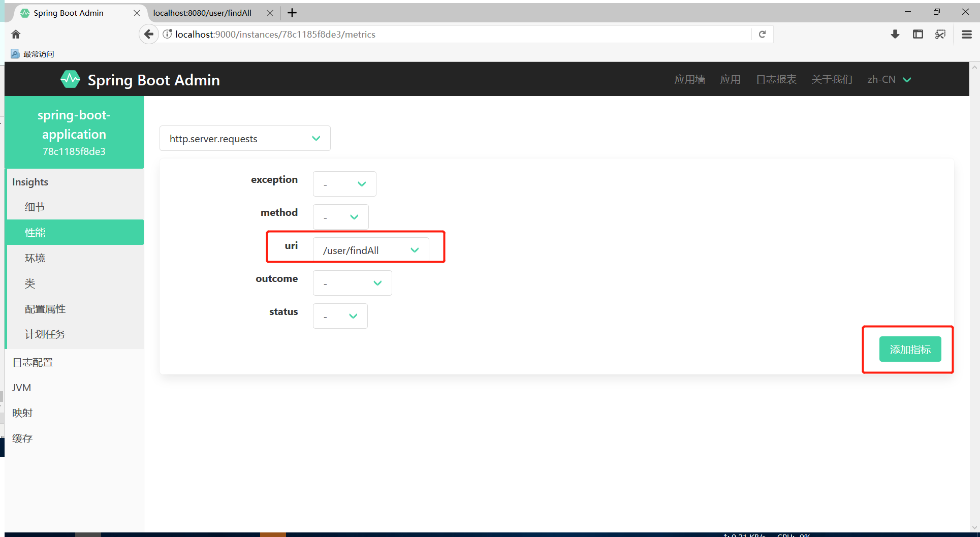980x537 pixels.
Task: Open 类 in the sidebar
Action: coord(75,283)
